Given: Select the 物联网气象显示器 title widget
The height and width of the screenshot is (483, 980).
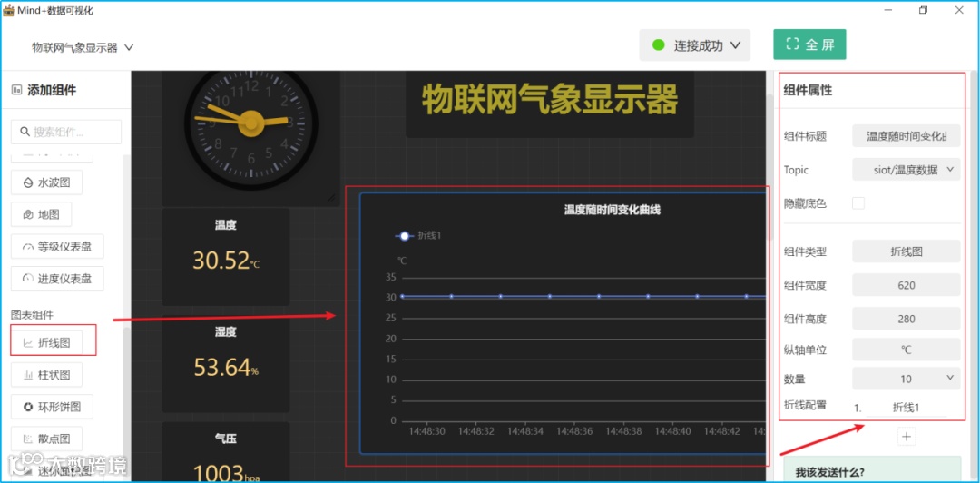Looking at the screenshot, I should click(550, 103).
